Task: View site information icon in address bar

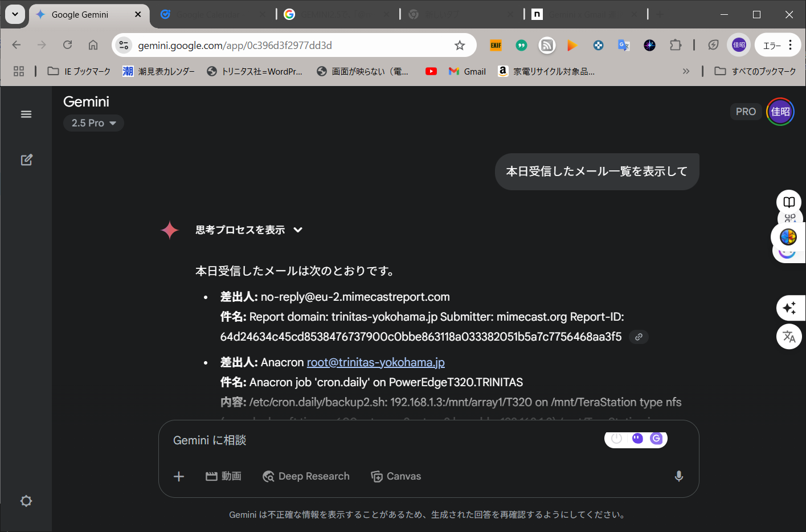Action: click(x=124, y=45)
